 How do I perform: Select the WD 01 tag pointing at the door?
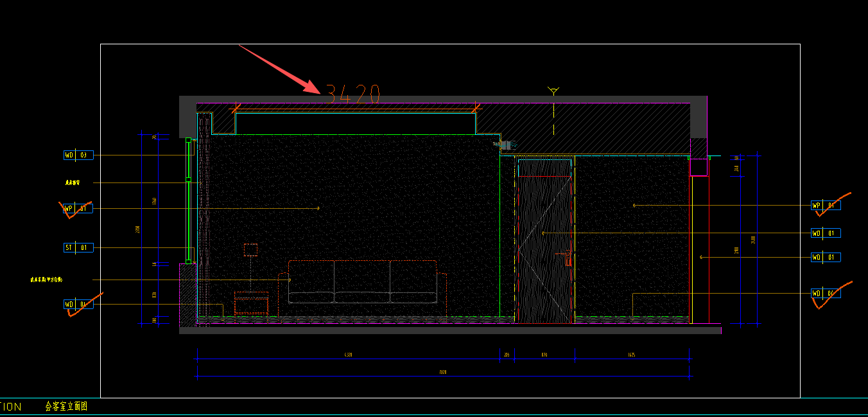pos(826,233)
